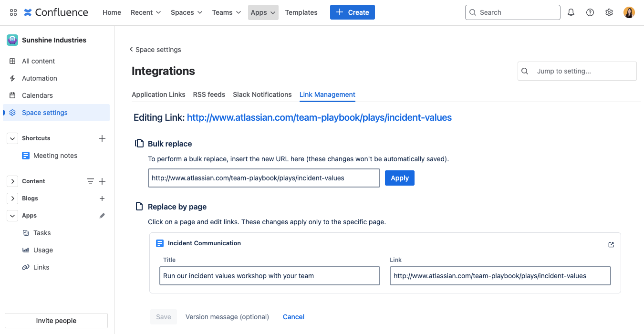Image resolution: width=644 pixels, height=334 pixels.
Task: Open the Recent dropdown menu
Action: point(145,12)
